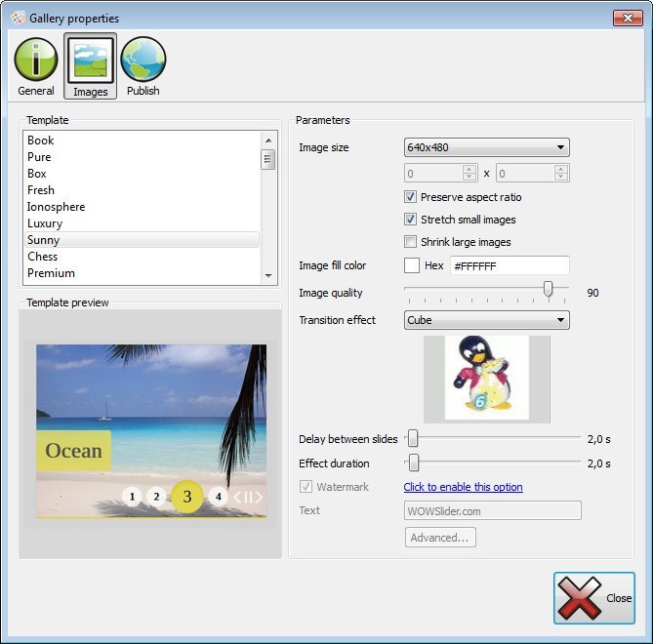Image resolution: width=653 pixels, height=644 pixels.
Task: Click the Image quality slider handle
Action: 548,289
